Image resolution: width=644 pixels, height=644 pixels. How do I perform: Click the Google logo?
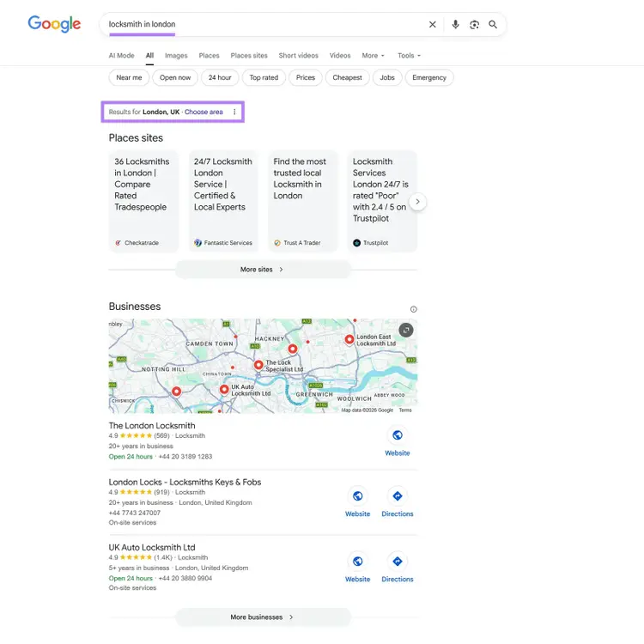pos(54,24)
